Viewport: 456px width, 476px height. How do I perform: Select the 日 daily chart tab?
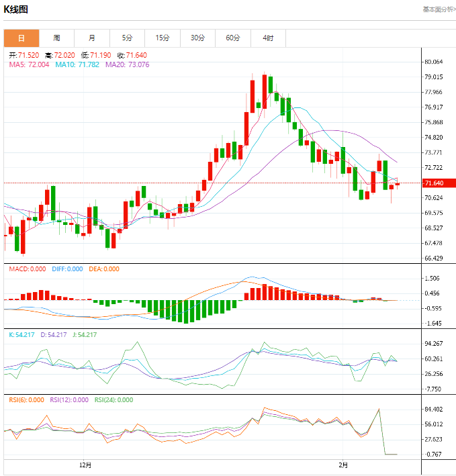point(21,38)
